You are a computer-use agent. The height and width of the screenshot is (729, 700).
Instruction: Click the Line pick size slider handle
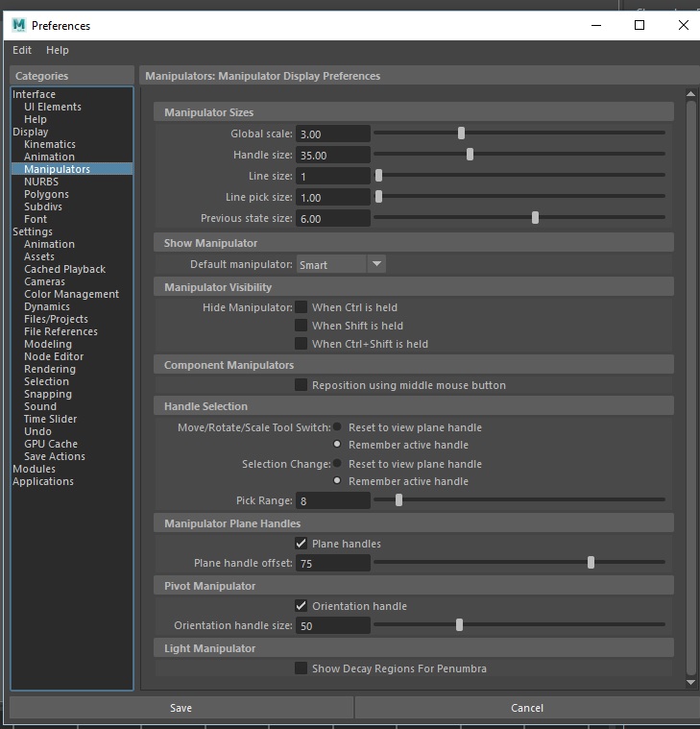click(x=379, y=196)
